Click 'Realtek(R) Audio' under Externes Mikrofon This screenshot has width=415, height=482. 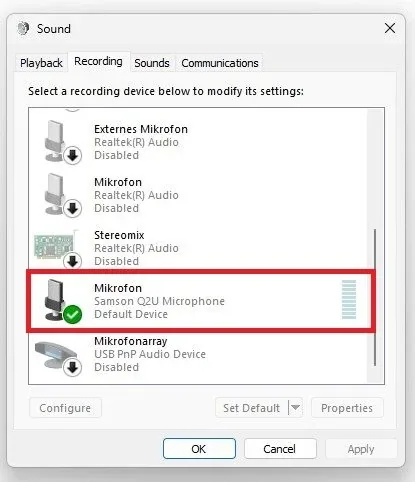(136, 142)
